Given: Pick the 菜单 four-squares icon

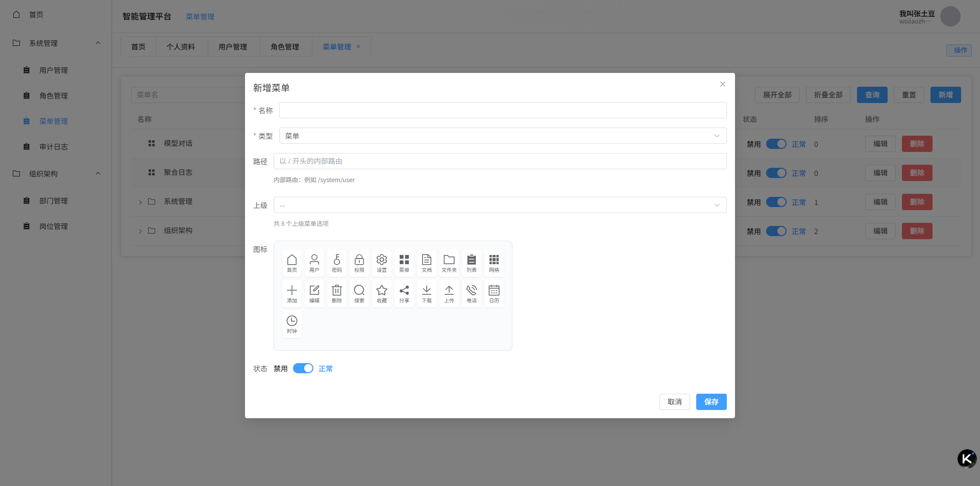Looking at the screenshot, I should tap(404, 263).
